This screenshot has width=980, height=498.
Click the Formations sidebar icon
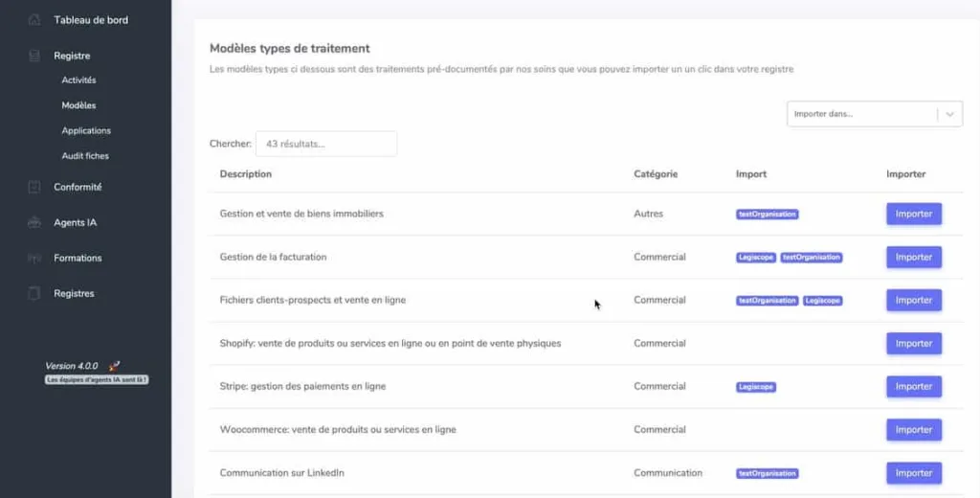click(35, 259)
